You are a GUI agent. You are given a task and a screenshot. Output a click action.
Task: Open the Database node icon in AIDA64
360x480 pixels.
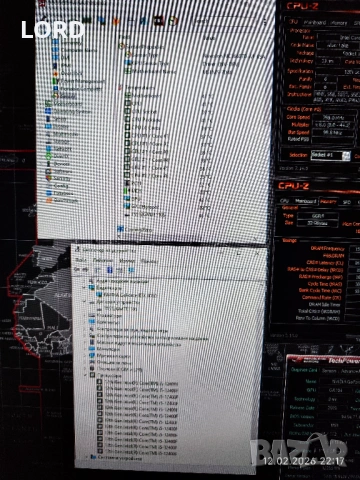[49, 193]
